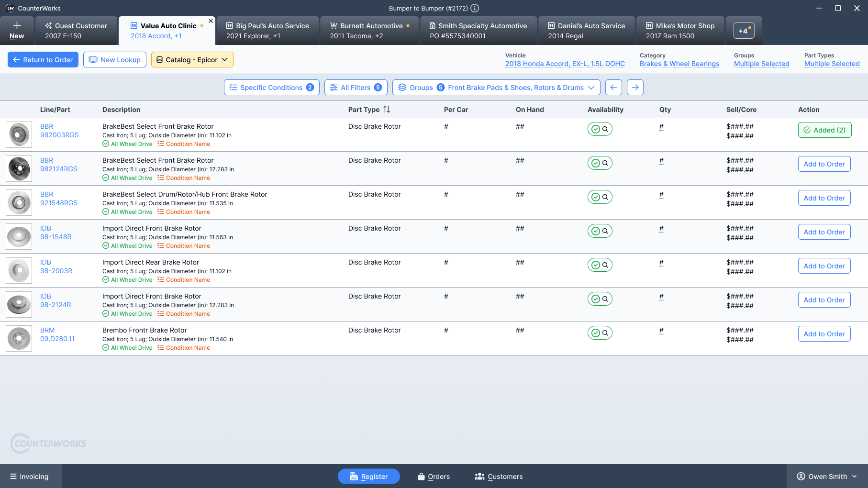868x488 pixels.
Task: Click the Part Type sort arrows icon
Action: coord(387,110)
